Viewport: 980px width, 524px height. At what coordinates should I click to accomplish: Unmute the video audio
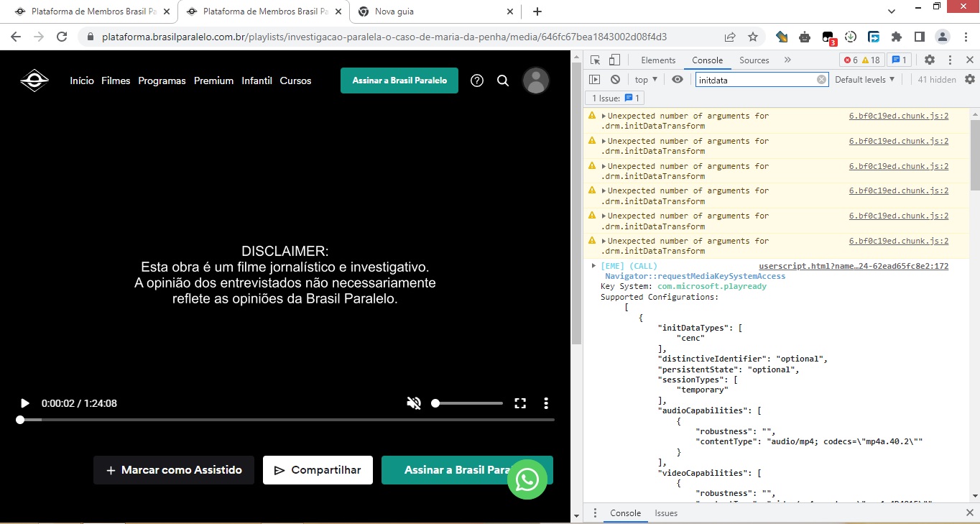(x=414, y=403)
